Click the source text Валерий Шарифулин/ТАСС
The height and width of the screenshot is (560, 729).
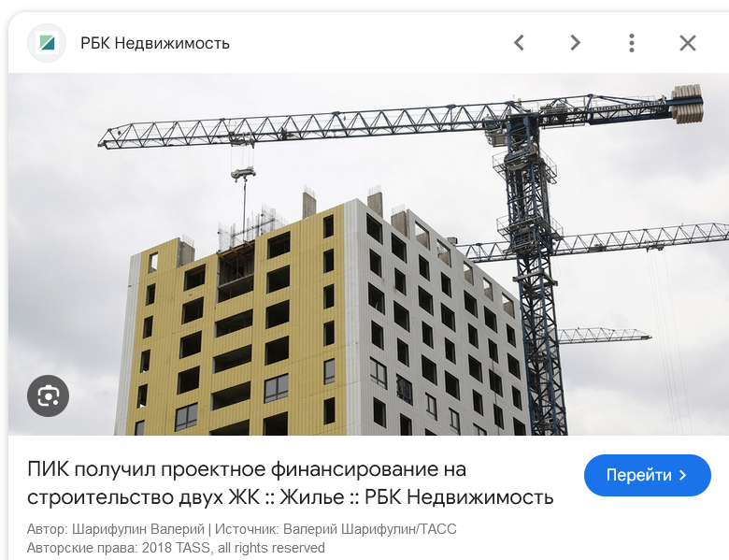pos(369,529)
